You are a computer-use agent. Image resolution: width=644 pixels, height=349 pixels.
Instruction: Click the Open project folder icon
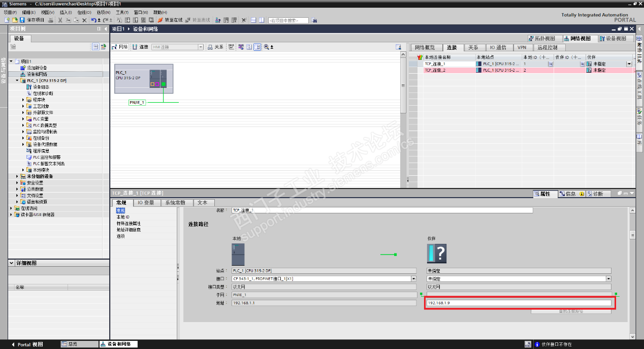[14, 20]
